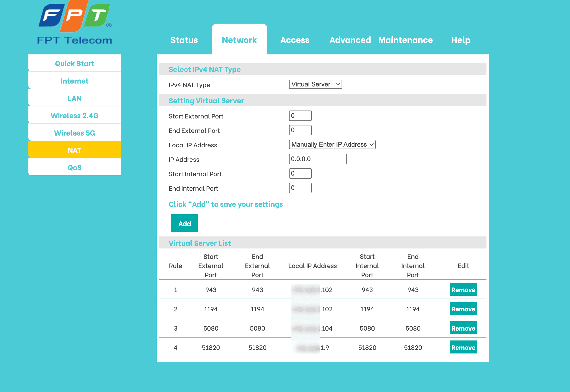Screen dimensions: 570x392
Task: Click the 'Click Add to save' notice
Action: tap(226, 204)
